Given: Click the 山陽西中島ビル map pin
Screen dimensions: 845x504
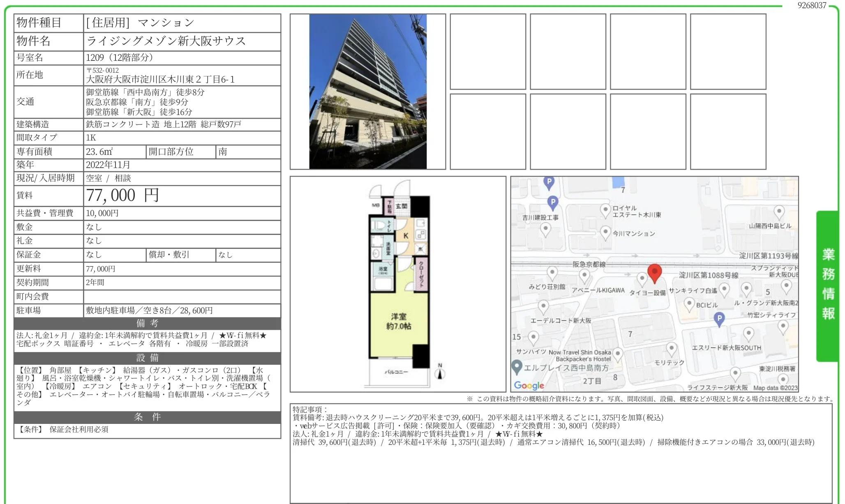Looking at the screenshot, I should pyautogui.click(x=779, y=212).
